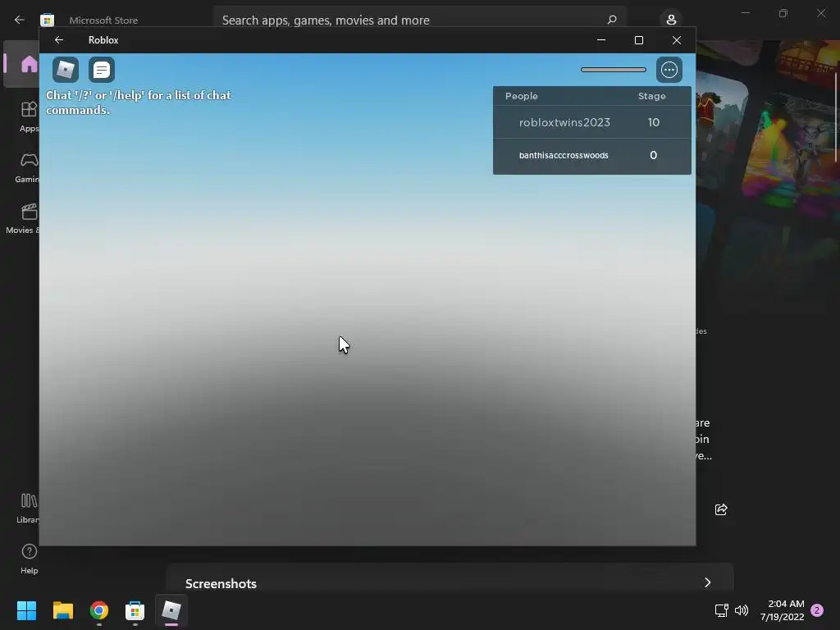Click the People column header
Image resolution: width=840 pixels, height=630 pixels.
[x=521, y=96]
